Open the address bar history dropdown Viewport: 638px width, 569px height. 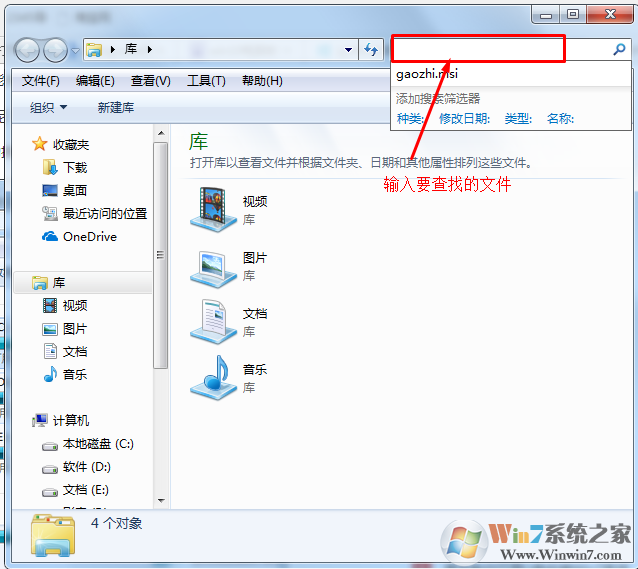(x=348, y=50)
